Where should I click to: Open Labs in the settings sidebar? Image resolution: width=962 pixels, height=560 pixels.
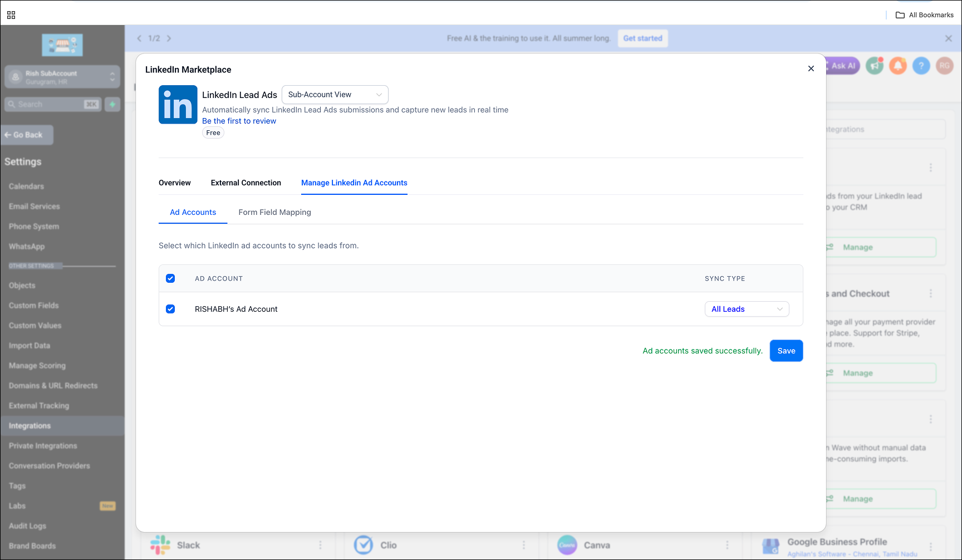click(17, 506)
